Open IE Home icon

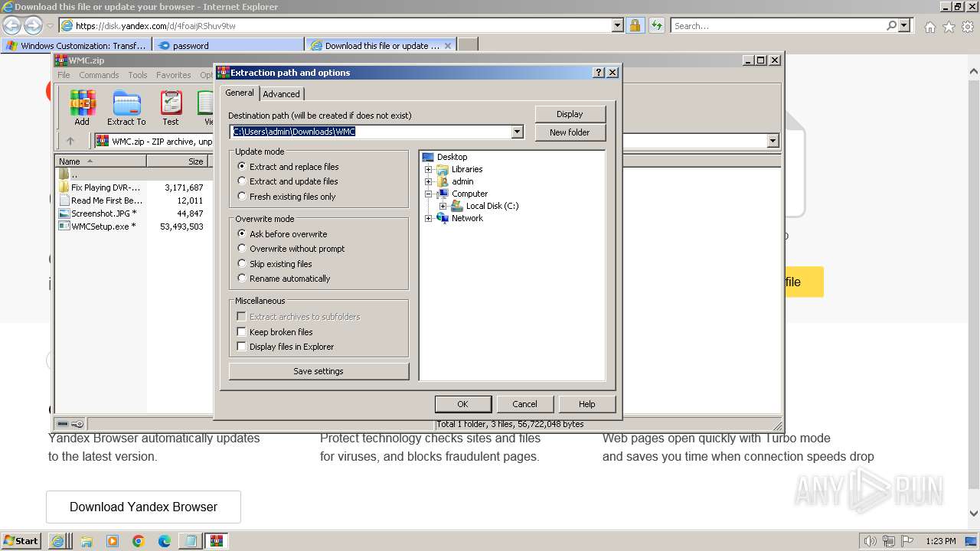[x=929, y=27]
